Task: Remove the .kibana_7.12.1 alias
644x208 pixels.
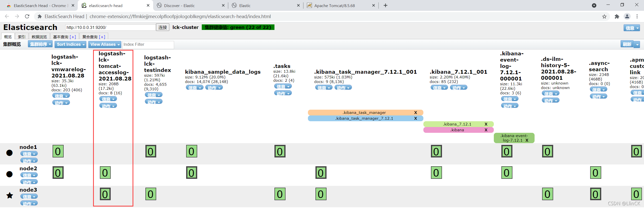Action: click(486, 124)
